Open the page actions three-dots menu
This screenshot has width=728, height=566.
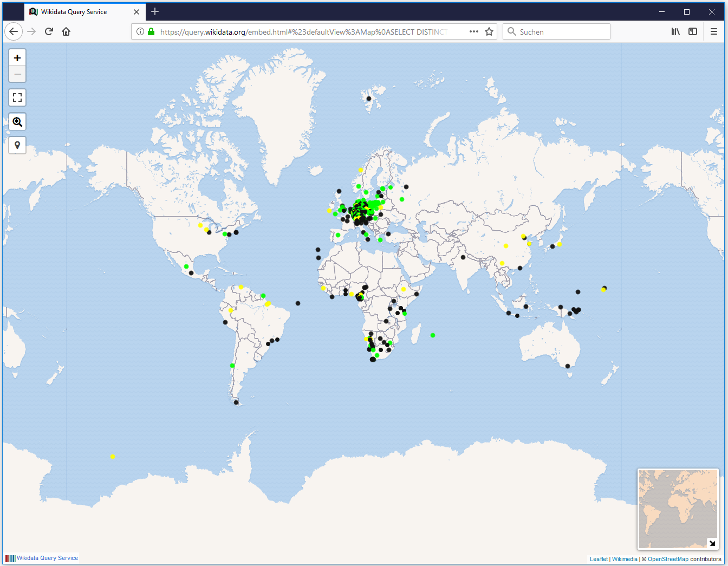point(474,31)
